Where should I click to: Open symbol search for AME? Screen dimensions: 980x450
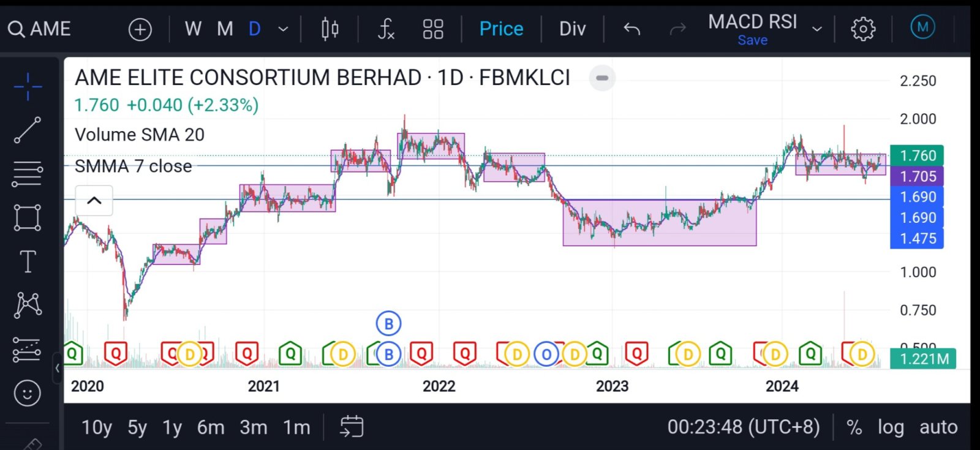[x=40, y=29]
